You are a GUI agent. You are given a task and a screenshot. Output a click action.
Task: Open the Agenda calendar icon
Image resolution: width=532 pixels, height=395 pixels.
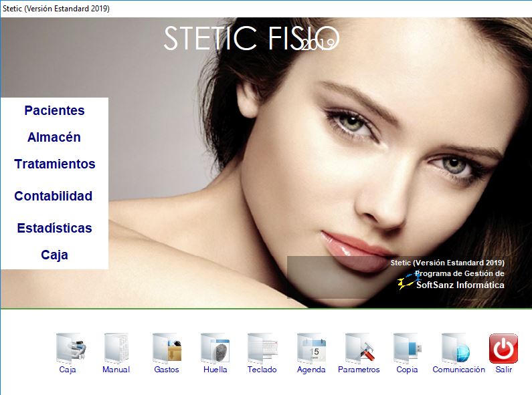click(311, 348)
